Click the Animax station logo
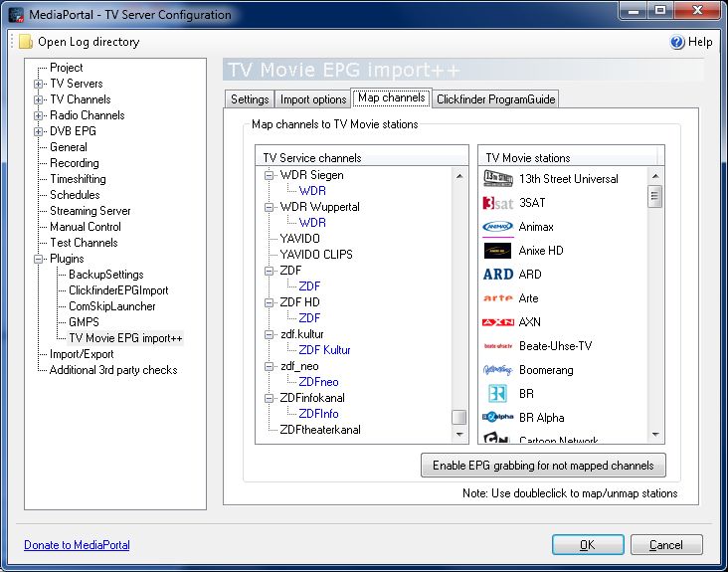 tap(497, 227)
